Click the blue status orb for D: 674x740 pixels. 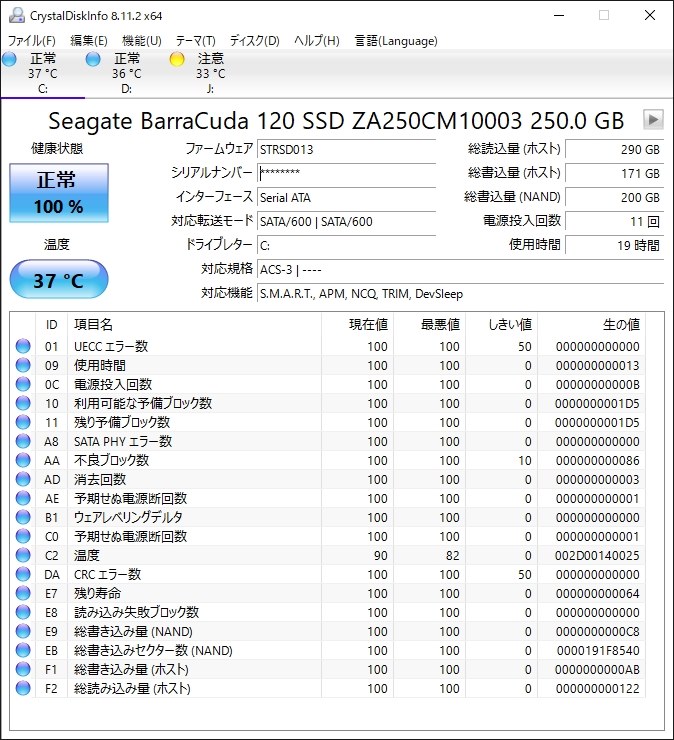click(93, 59)
